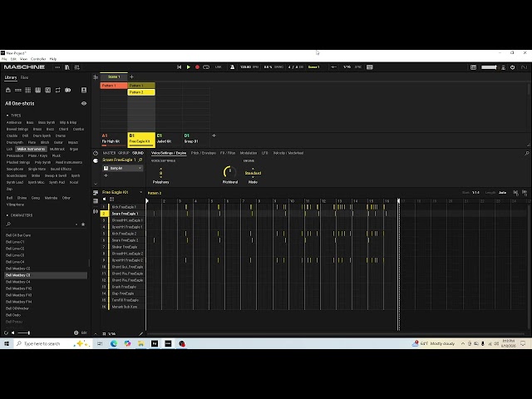Select the red Pattern 1 clip
Viewport: 532px width, 399px height.
tap(114, 86)
